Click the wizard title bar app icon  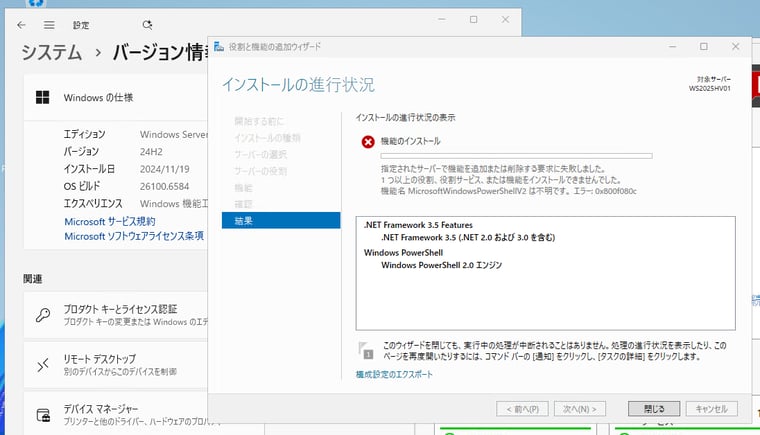tap(219, 47)
